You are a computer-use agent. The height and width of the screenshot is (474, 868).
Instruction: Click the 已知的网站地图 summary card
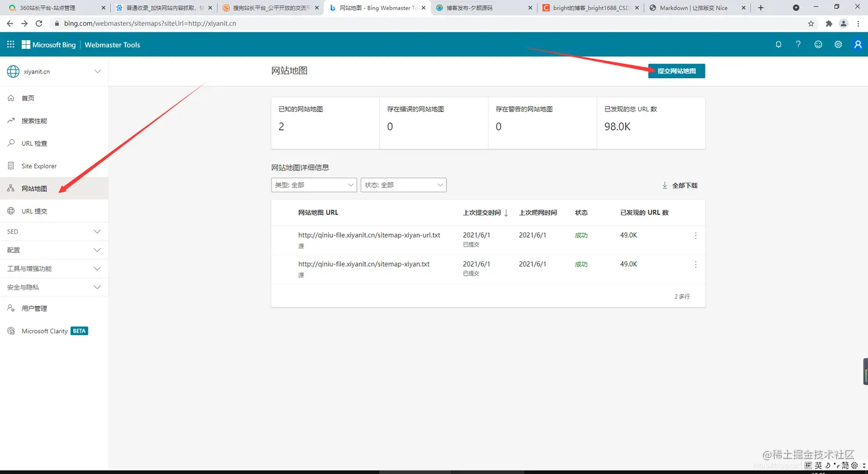coord(325,123)
